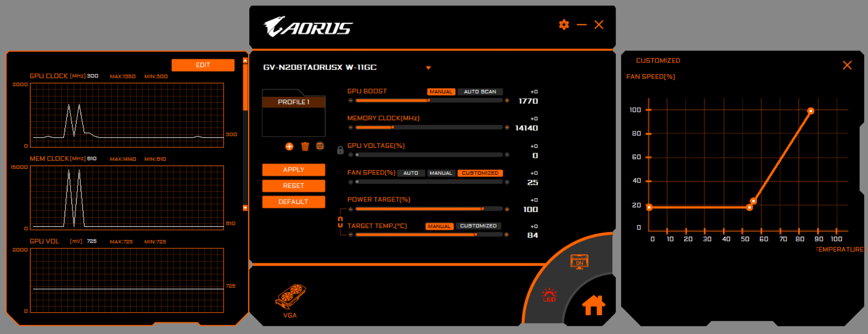
Task: Increase Power Target with plus button
Action: [x=507, y=209]
